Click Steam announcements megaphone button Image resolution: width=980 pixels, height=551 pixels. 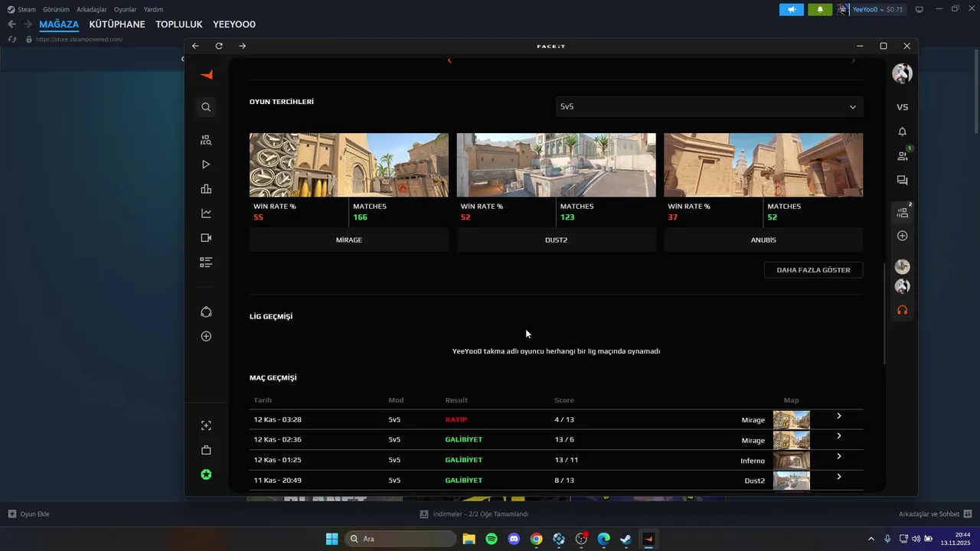792,9
